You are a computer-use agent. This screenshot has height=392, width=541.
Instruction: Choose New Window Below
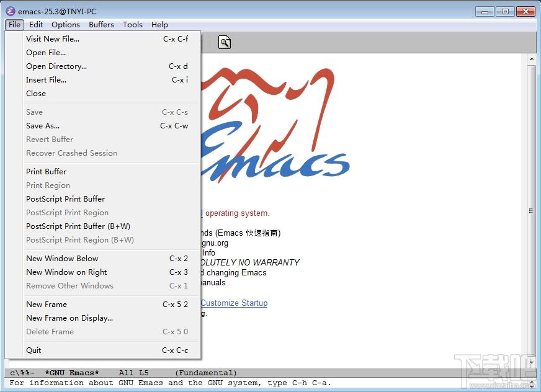click(x=112, y=259)
